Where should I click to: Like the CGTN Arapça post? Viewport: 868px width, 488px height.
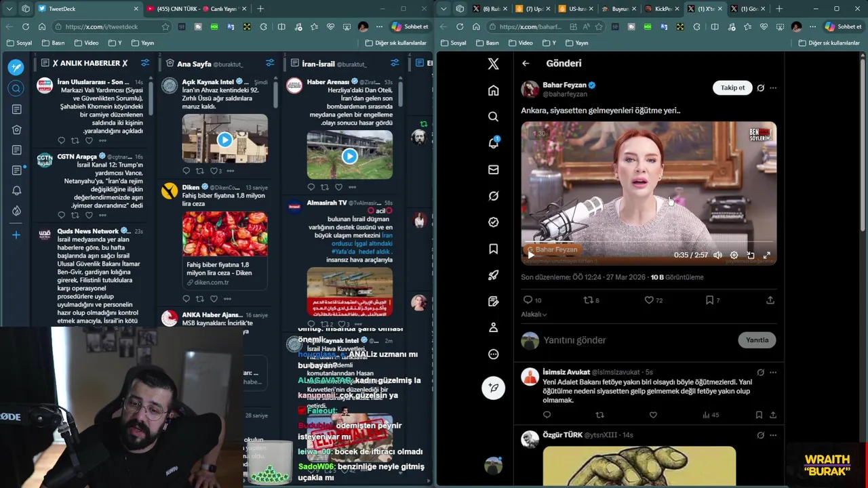(89, 215)
